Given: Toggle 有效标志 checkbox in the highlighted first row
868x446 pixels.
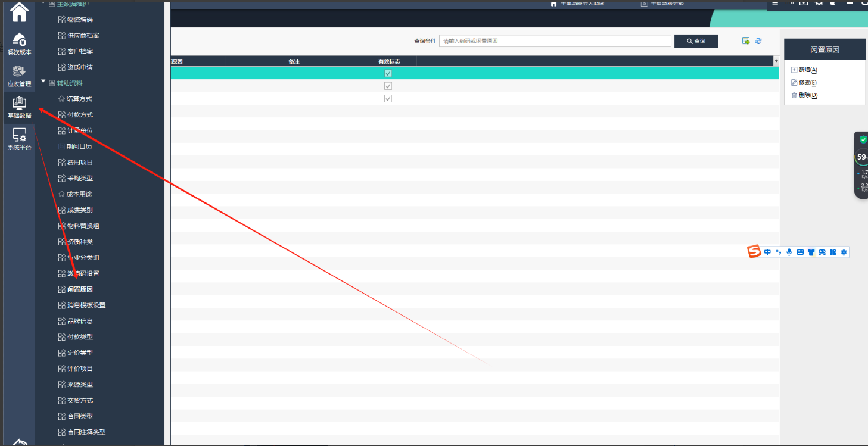Looking at the screenshot, I should tap(388, 73).
